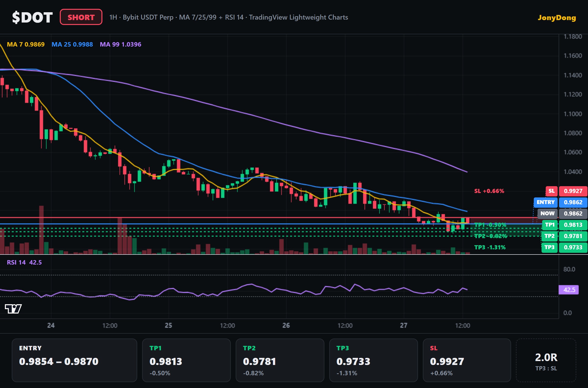Click the 1.0400 price axis label
This screenshot has height=388, width=588.
pos(573,171)
